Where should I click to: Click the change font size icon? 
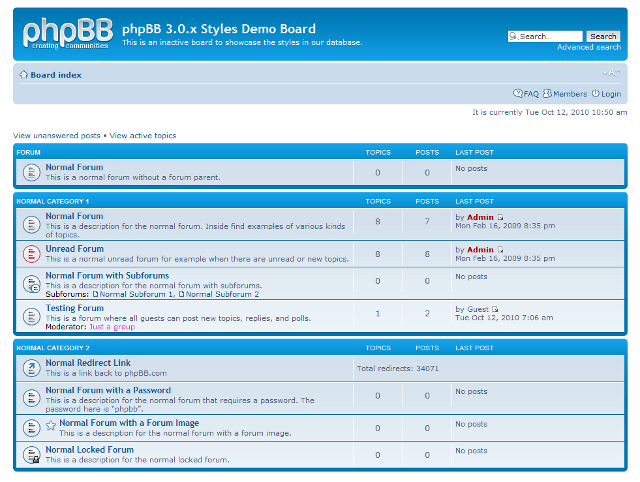[611, 73]
